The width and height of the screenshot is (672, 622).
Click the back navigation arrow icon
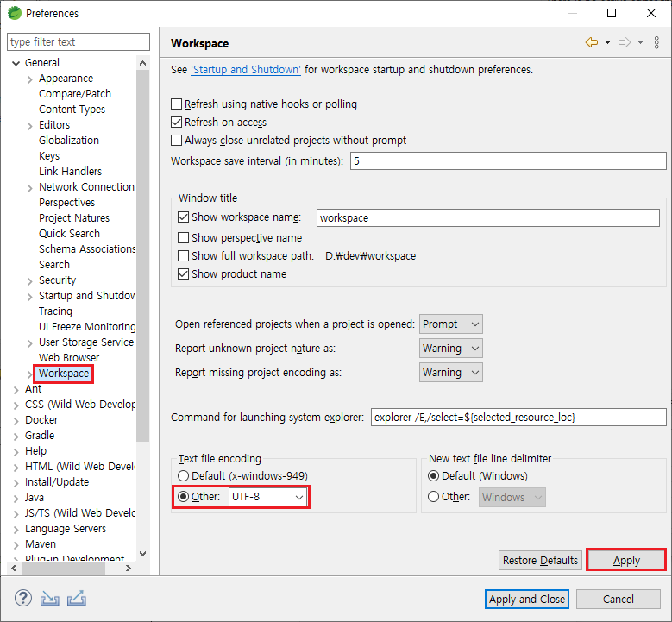pos(592,42)
